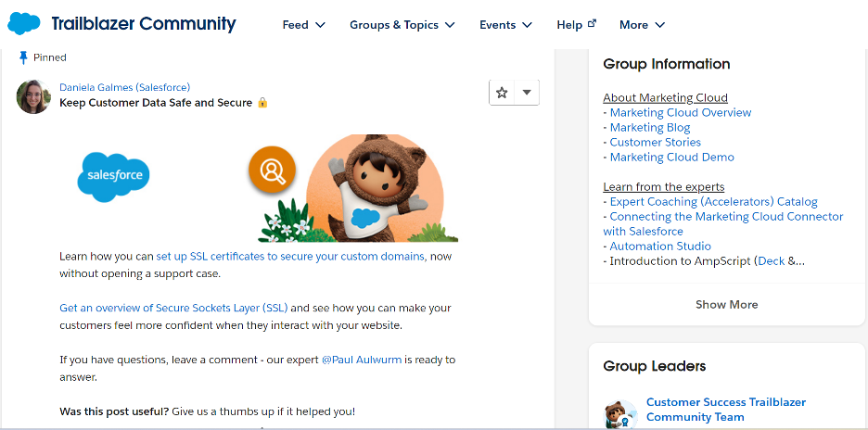Click the About Marketing Cloud heading

[x=666, y=98]
